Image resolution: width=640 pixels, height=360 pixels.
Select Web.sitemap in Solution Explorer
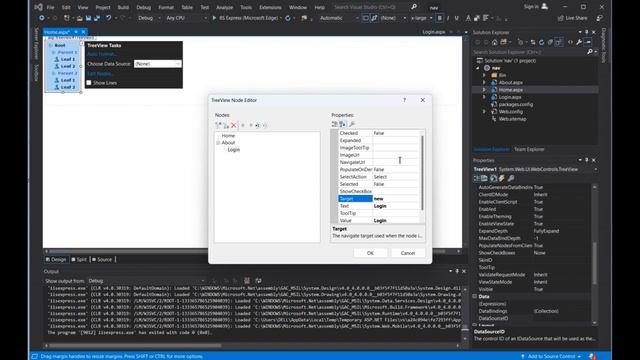click(512, 119)
